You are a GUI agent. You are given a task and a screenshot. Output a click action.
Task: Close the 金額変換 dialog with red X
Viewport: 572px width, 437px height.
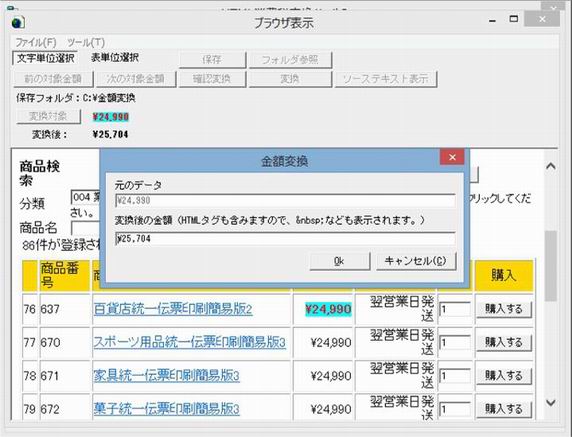[452, 157]
